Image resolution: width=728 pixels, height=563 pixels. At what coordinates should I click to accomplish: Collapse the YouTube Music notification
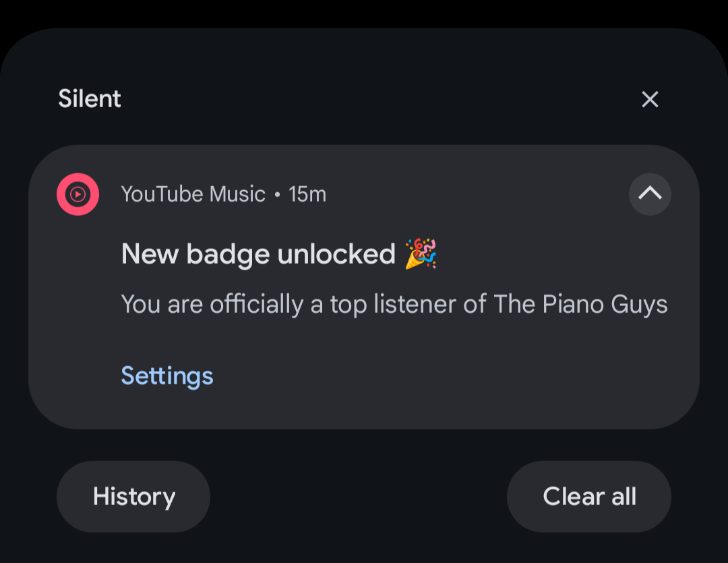click(650, 194)
